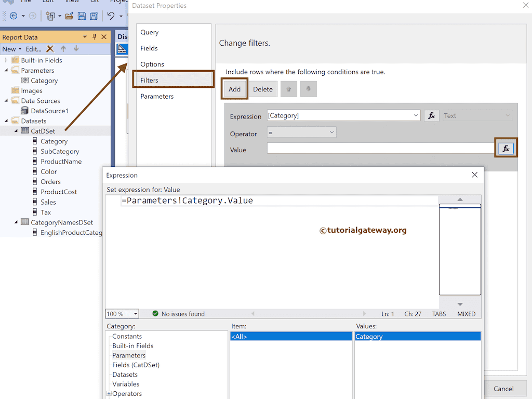Click the Add filter button

[234, 88]
